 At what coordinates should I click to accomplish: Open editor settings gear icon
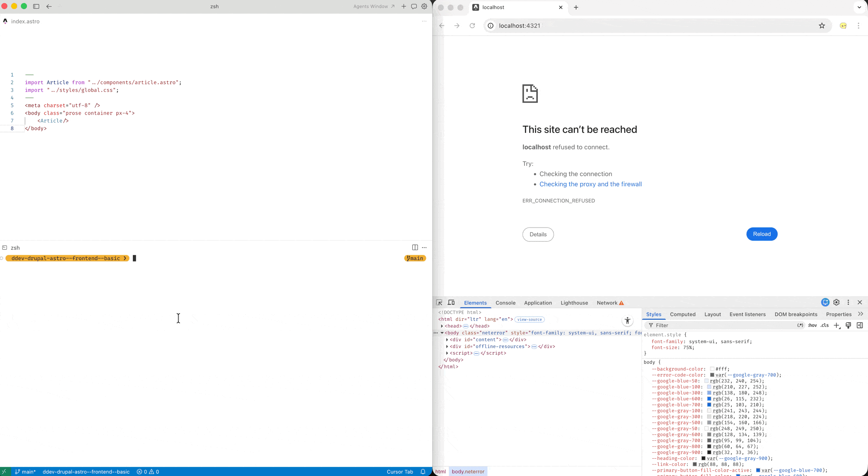pos(424,7)
